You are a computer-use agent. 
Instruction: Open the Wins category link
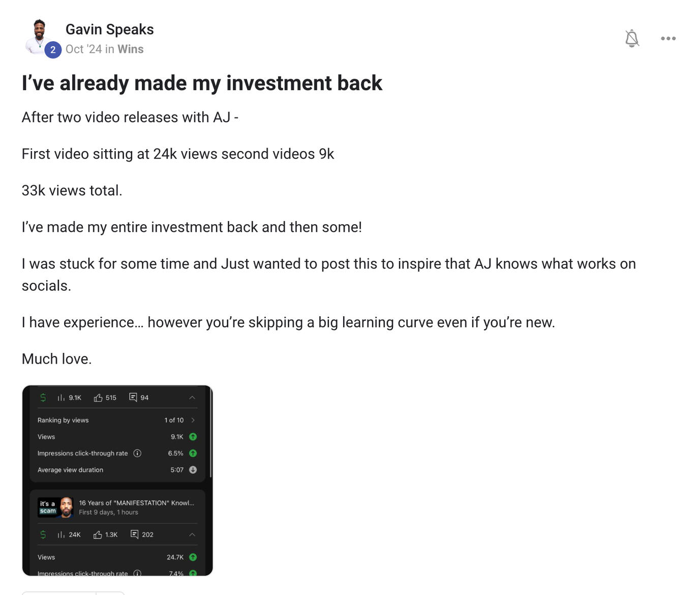131,49
